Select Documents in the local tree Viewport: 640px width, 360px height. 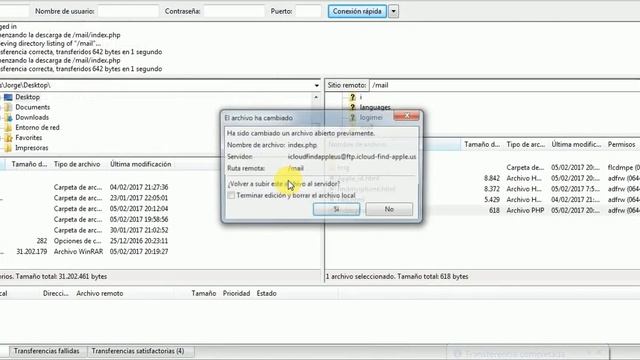(x=32, y=107)
